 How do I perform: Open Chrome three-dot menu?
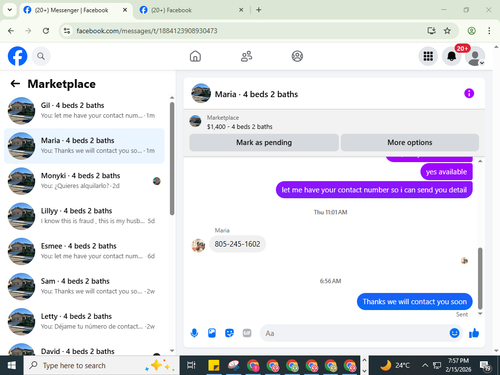[489, 31]
